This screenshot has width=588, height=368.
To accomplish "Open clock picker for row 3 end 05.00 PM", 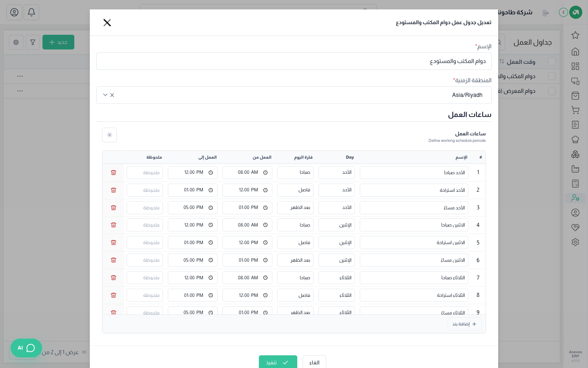I will tap(211, 208).
